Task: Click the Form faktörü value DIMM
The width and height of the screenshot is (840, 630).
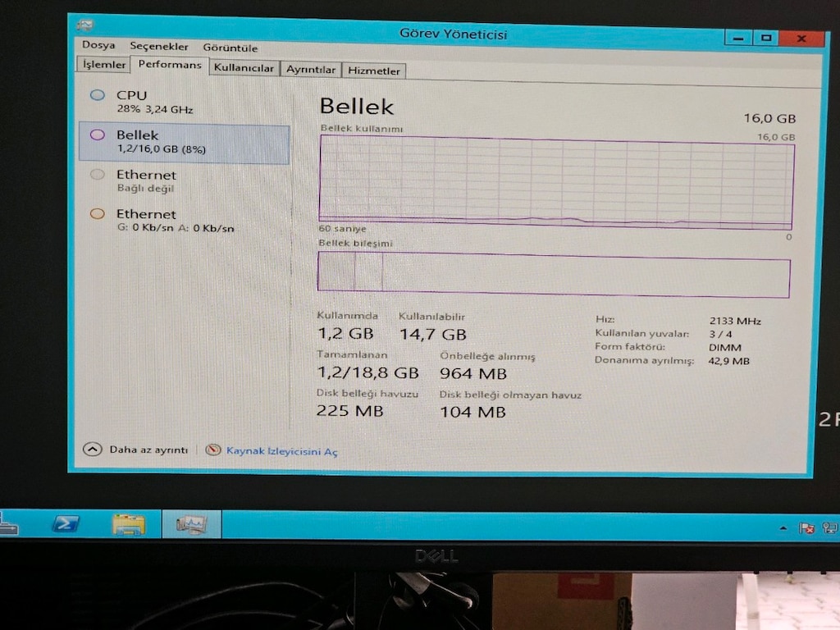Action: click(x=725, y=348)
